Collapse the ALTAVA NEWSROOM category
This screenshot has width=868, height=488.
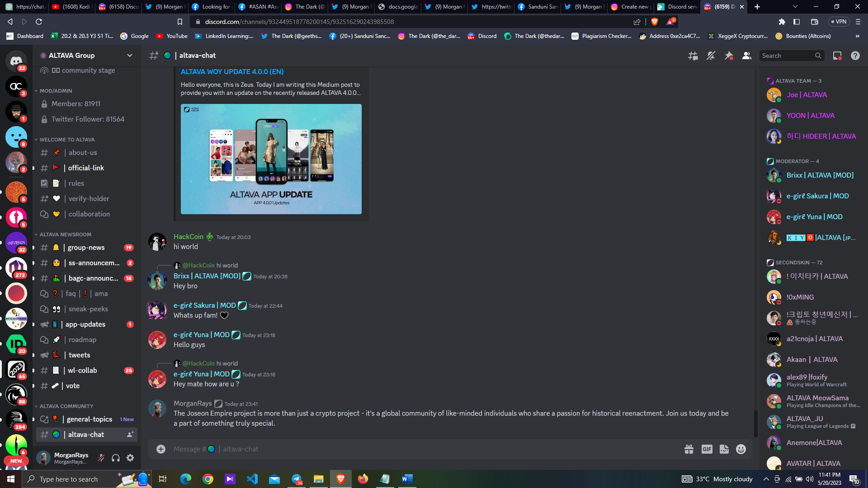tap(66, 235)
